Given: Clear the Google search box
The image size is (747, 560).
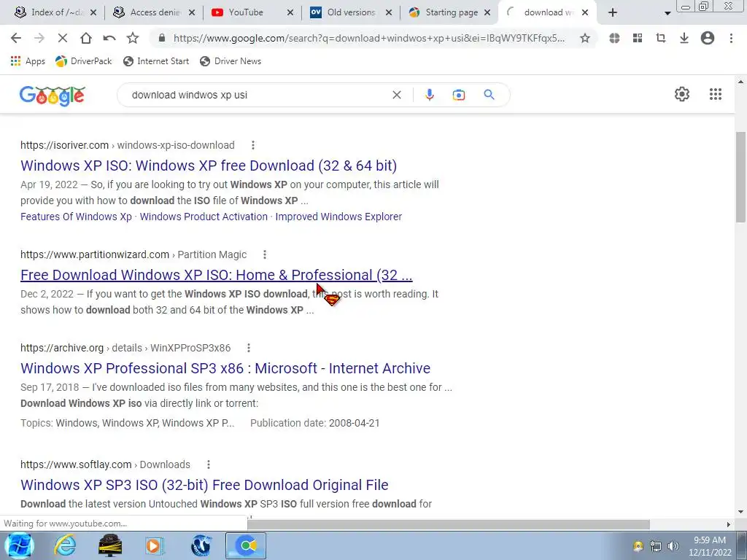Looking at the screenshot, I should click(396, 95).
